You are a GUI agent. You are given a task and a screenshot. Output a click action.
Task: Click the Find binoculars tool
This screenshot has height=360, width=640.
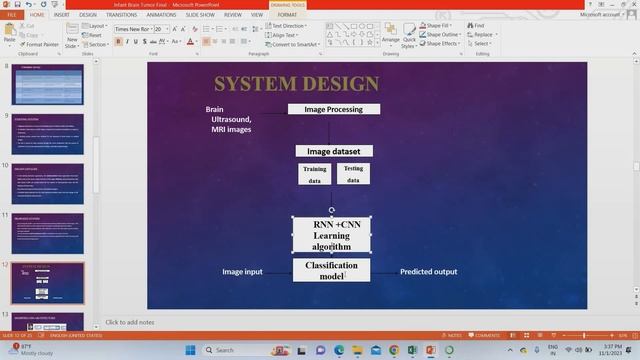tap(476, 25)
